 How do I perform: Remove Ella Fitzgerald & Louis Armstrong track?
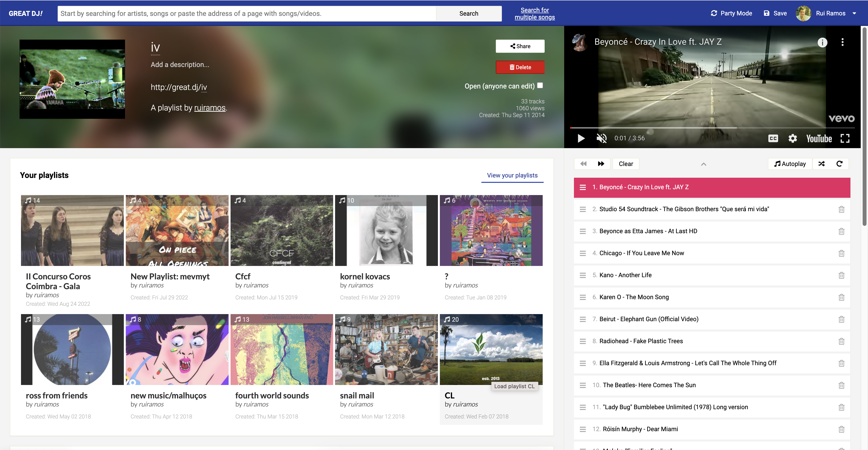pyautogui.click(x=841, y=363)
